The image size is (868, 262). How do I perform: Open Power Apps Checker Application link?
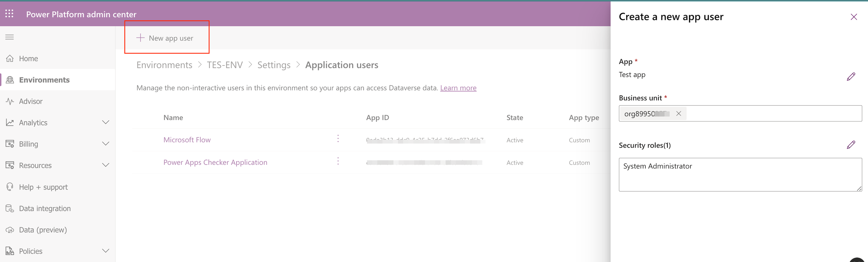(215, 162)
